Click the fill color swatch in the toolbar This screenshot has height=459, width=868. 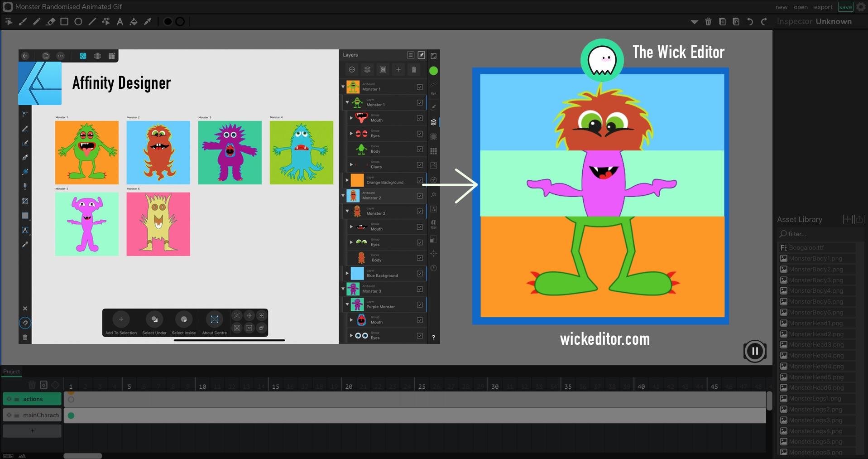pos(168,21)
